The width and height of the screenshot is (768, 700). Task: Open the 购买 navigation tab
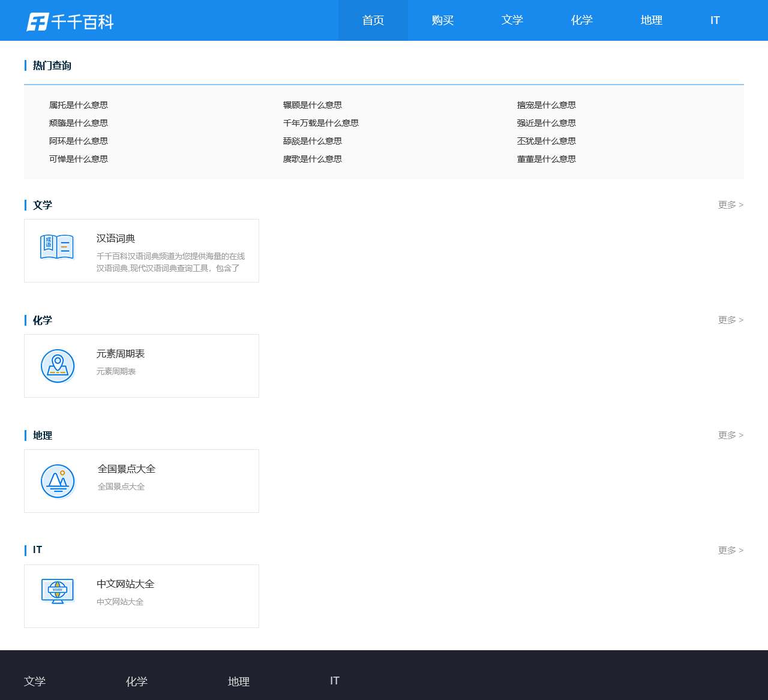coord(443,20)
